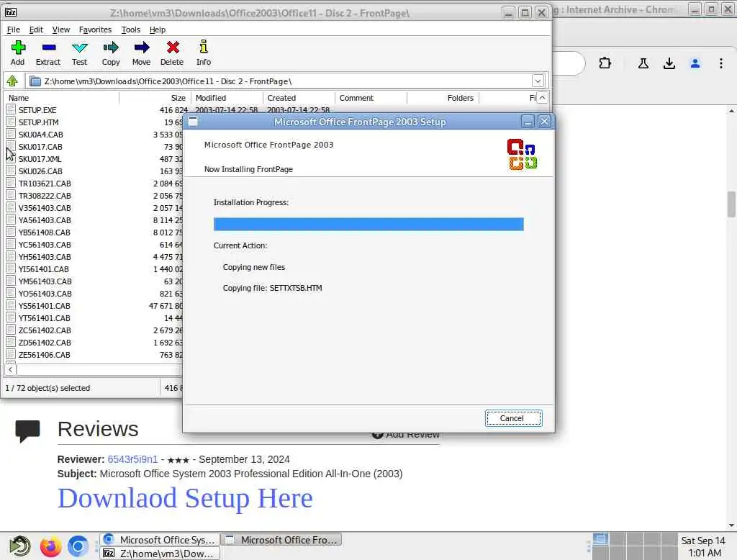Click the file icon next to SKU0A4.CAB
The height and width of the screenshot is (560, 737).
(x=11, y=134)
